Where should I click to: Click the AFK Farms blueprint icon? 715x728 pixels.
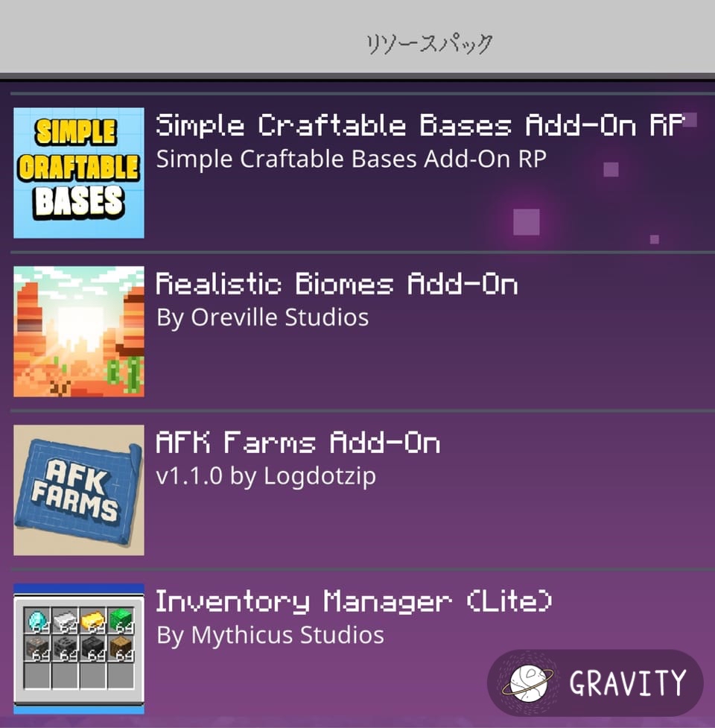(79, 490)
